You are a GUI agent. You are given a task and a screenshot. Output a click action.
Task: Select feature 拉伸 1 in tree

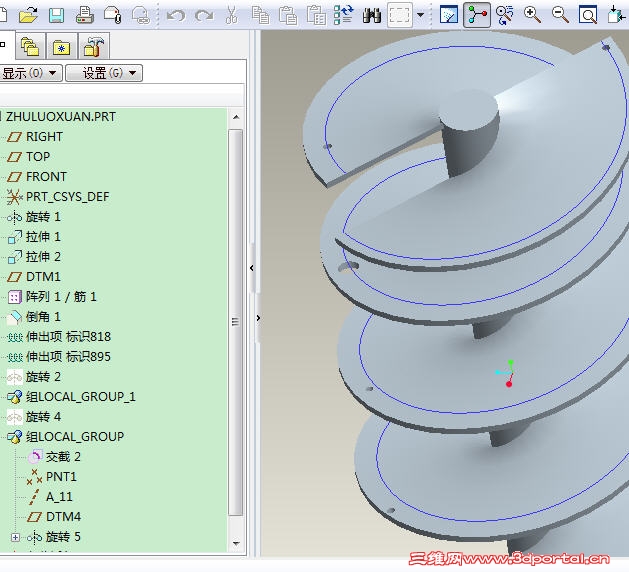[x=43, y=237]
